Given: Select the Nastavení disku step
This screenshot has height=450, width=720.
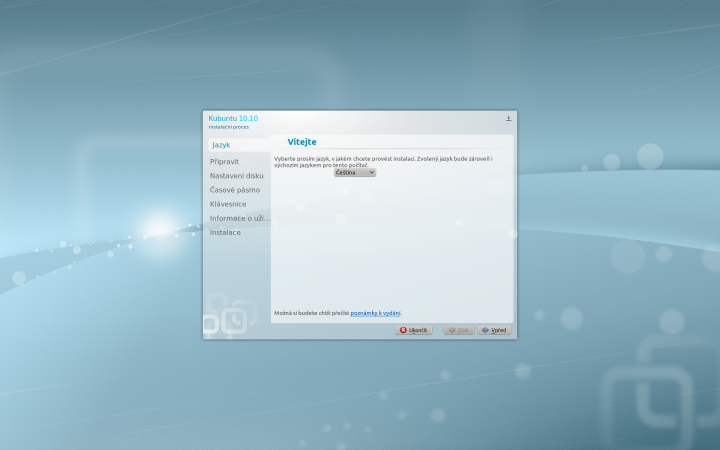Looking at the screenshot, I should coord(236,176).
